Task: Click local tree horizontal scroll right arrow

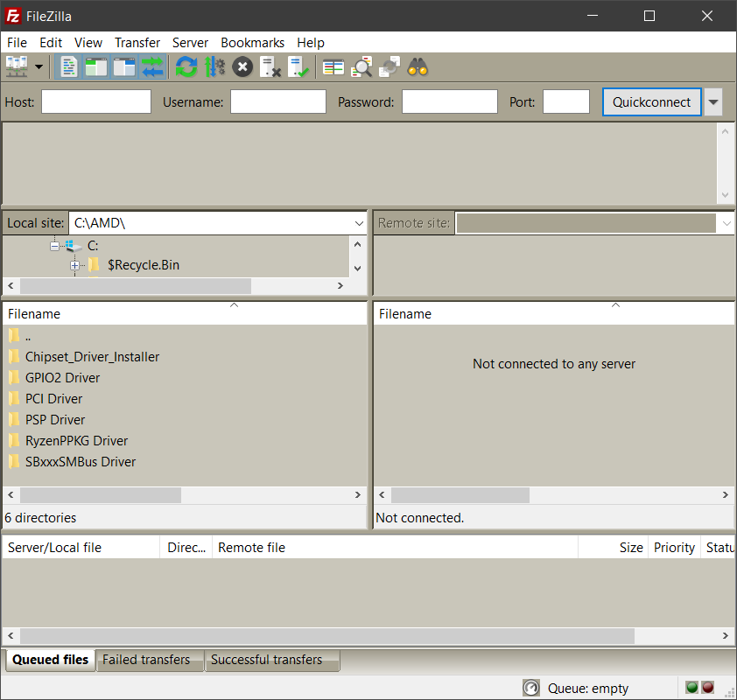Action: [340, 285]
